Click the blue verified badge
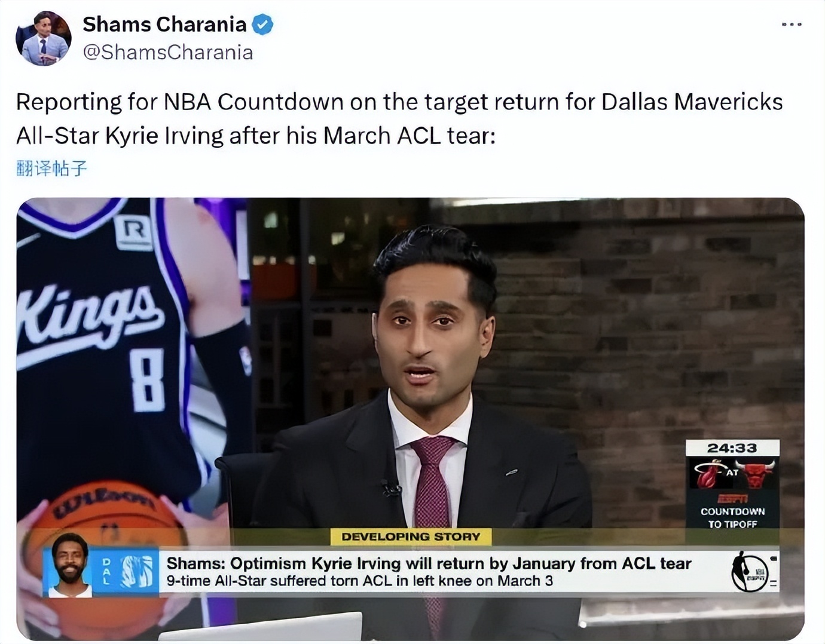 (262, 24)
